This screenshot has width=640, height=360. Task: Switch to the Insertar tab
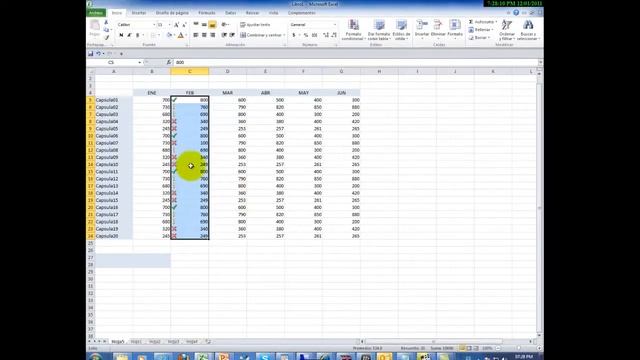point(139,13)
